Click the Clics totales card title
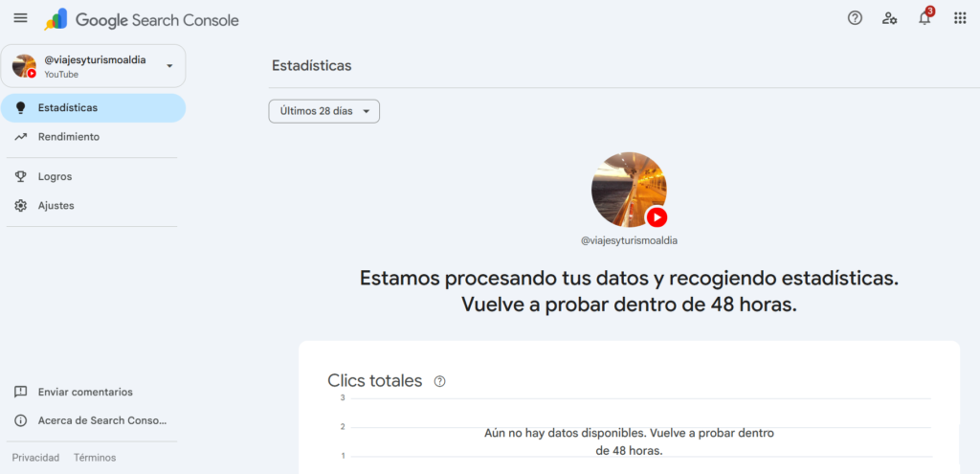Viewport: 980px width, 474px height. [375, 381]
